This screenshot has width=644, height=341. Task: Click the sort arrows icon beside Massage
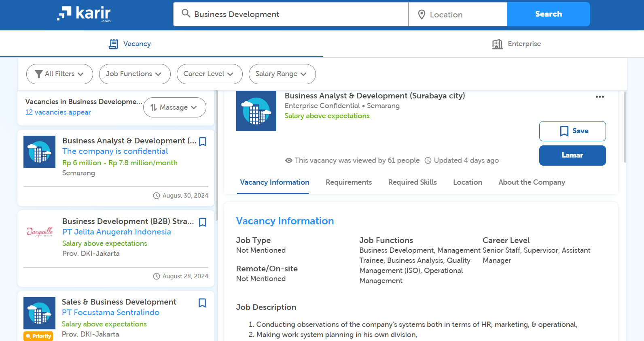pyautogui.click(x=154, y=107)
